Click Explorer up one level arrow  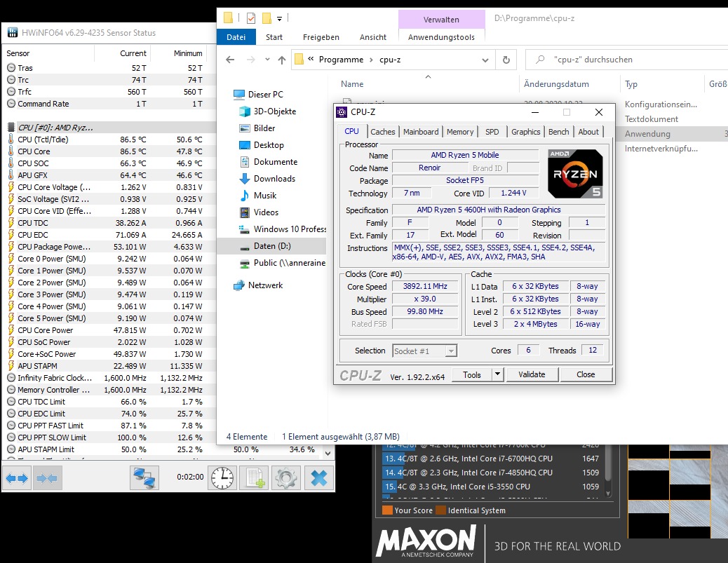[x=282, y=60]
